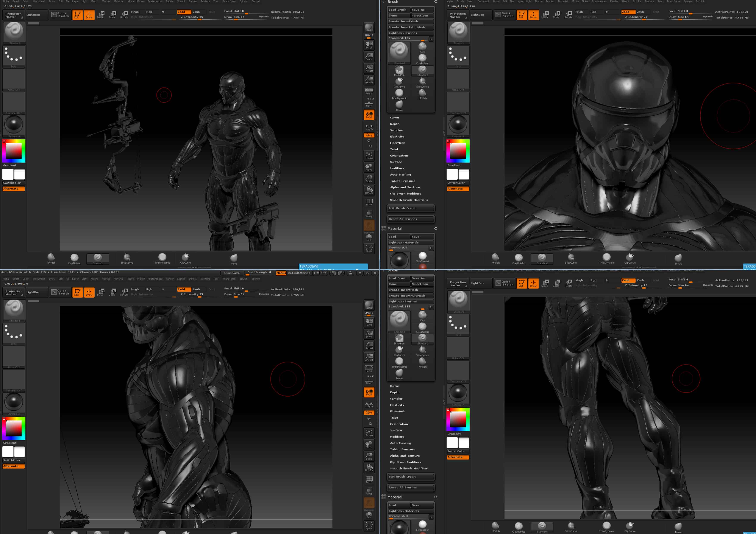Click PolyF icon in bottom-left window
756x534 pixels.
(x=369, y=479)
